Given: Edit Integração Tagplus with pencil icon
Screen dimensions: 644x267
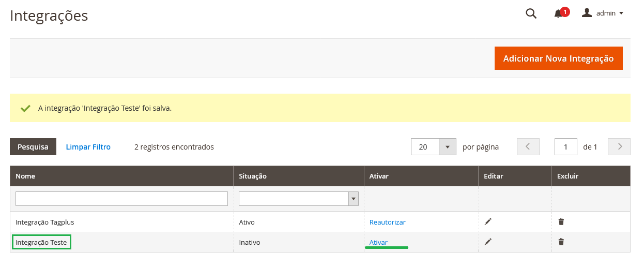Looking at the screenshot, I should click(488, 221).
